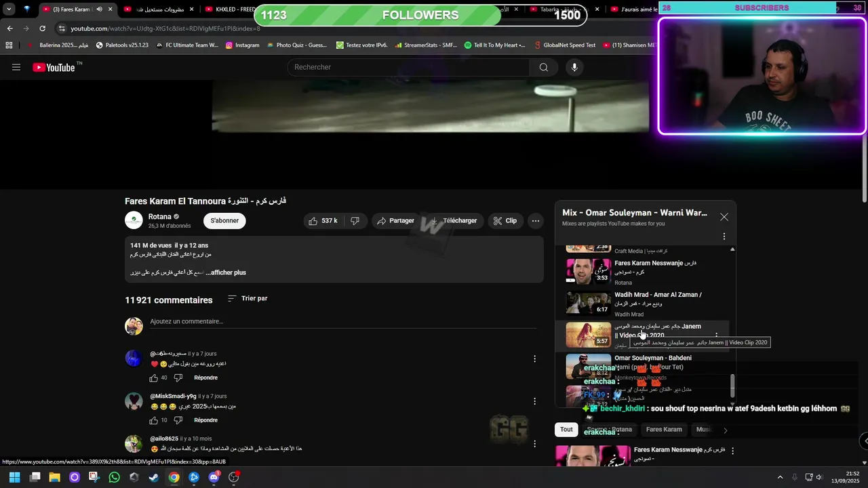Image resolution: width=868 pixels, height=488 pixels.
Task: Open Steam from the taskbar
Action: coord(154,477)
